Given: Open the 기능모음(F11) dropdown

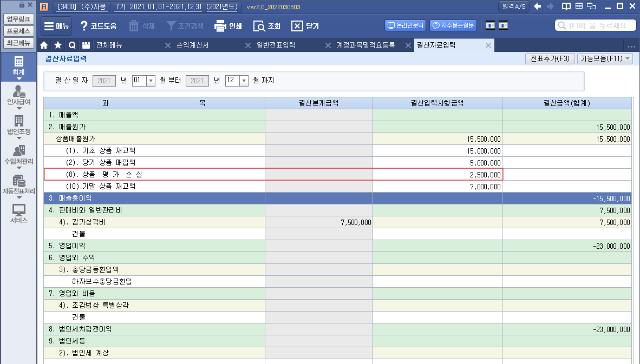Looking at the screenshot, I should click(x=604, y=59).
